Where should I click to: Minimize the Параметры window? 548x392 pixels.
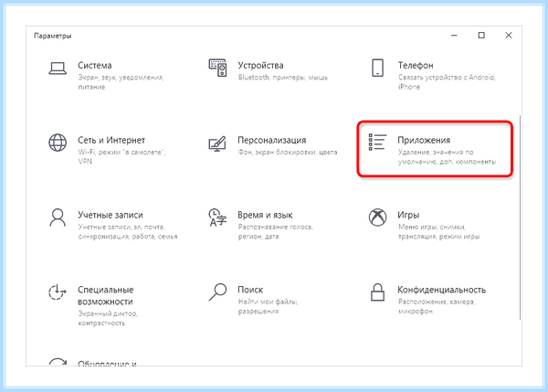click(454, 36)
